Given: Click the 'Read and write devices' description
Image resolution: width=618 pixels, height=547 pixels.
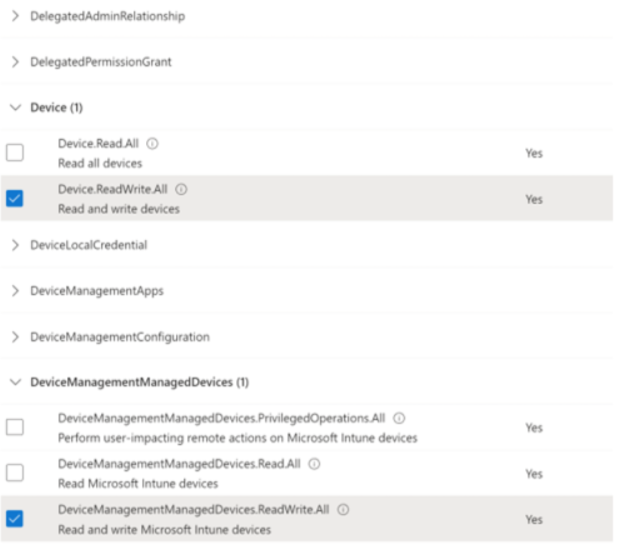Looking at the screenshot, I should click(x=119, y=209).
